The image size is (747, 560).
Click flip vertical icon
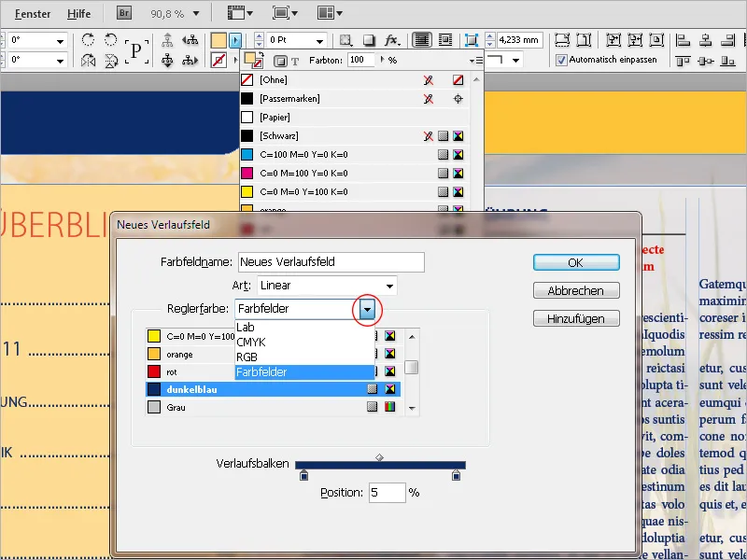[111, 61]
